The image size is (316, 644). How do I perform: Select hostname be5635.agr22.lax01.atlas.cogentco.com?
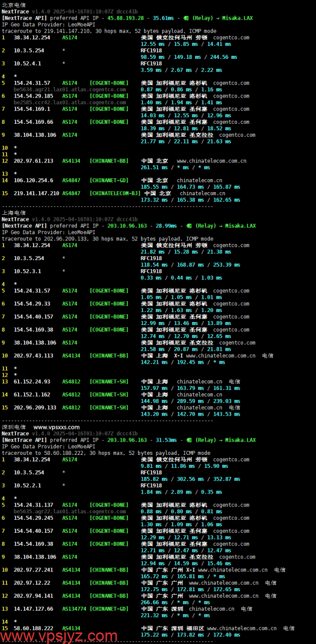click(x=70, y=512)
